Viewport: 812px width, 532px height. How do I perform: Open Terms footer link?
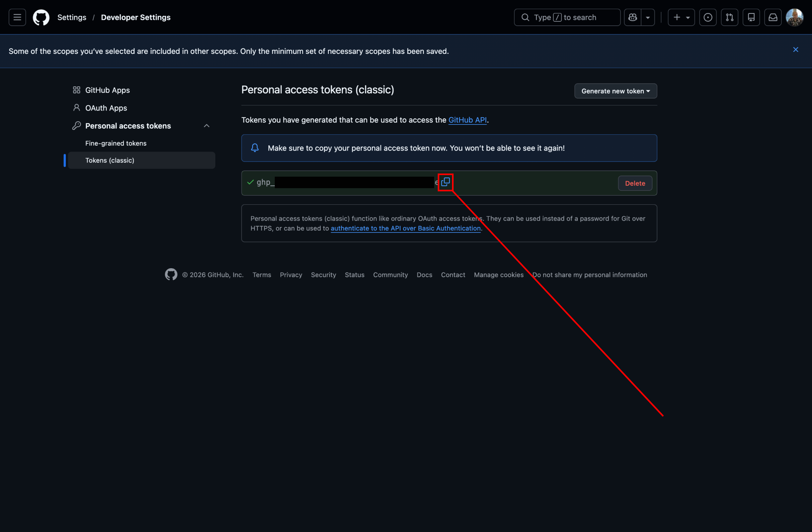pyautogui.click(x=262, y=275)
